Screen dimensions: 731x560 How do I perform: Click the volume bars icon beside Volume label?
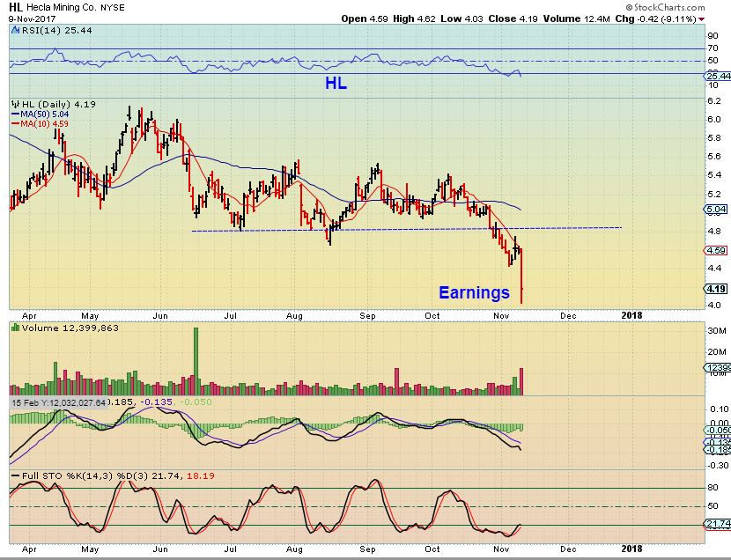[15, 328]
